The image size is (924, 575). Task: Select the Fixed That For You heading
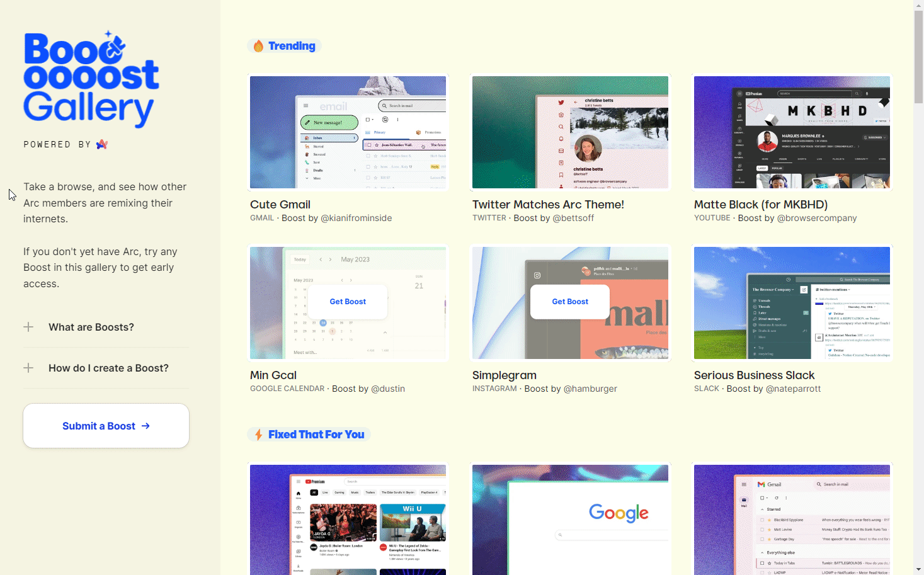click(x=316, y=435)
